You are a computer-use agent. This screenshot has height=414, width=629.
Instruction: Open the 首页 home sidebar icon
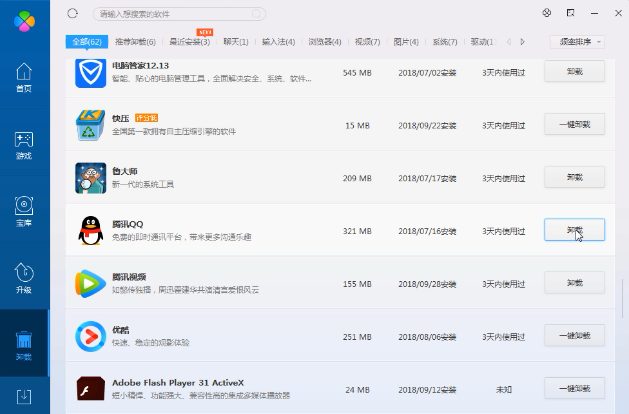click(24, 77)
